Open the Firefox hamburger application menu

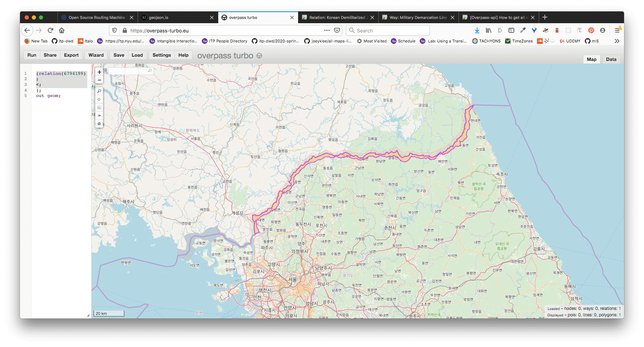click(x=617, y=31)
